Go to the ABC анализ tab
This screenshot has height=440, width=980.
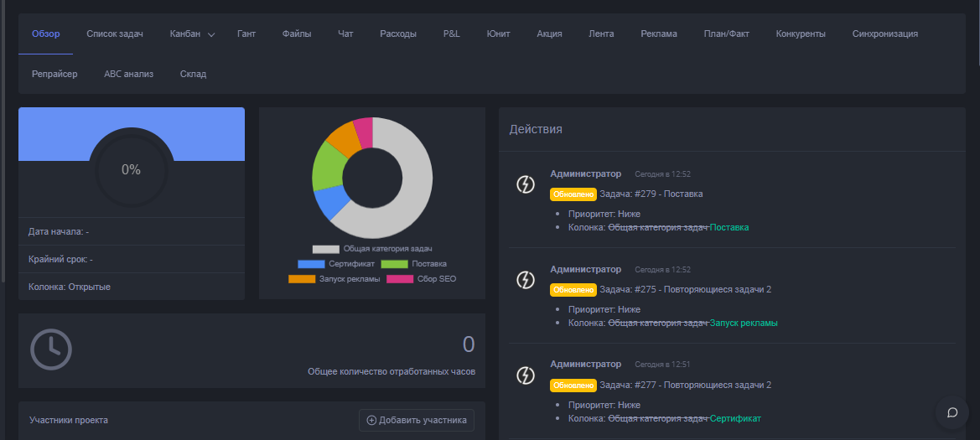[128, 74]
